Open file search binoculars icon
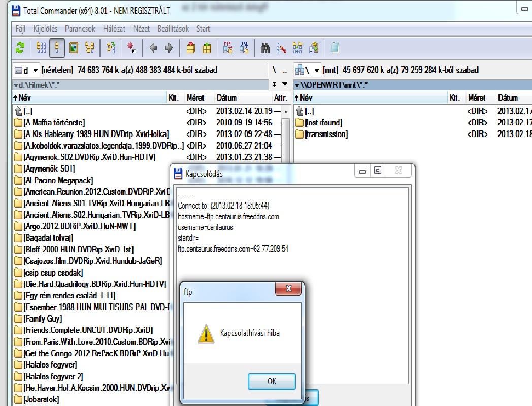This screenshot has width=532, height=406. [265, 48]
